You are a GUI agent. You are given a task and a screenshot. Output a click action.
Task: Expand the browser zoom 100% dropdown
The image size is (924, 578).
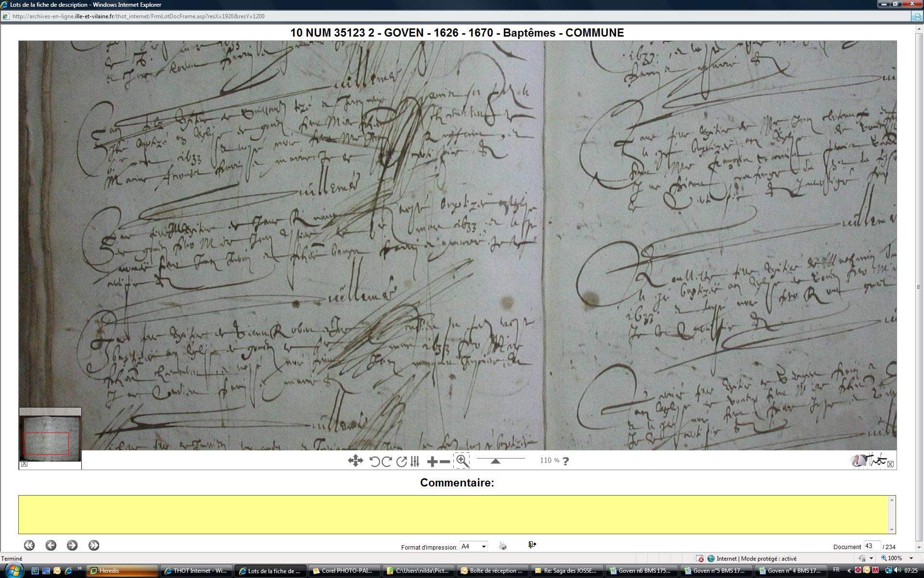coord(911,558)
